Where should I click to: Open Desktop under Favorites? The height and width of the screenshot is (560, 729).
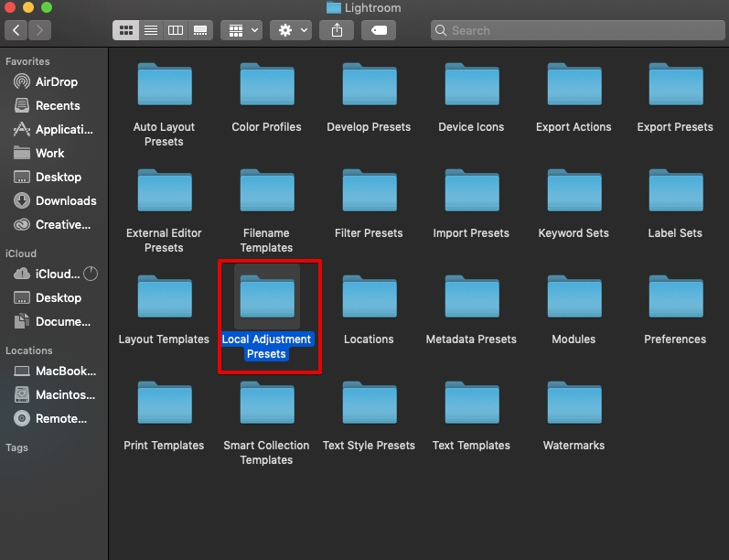click(54, 177)
